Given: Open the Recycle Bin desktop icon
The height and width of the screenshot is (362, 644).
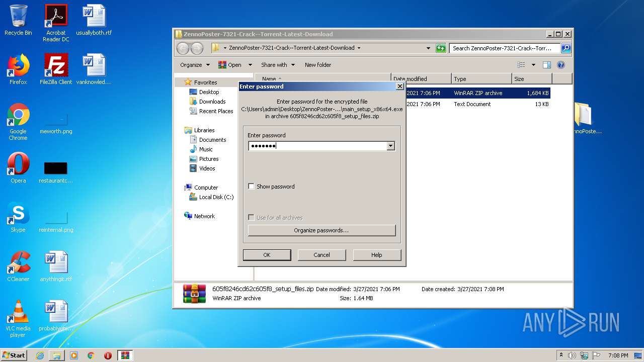Looking at the screenshot, I should [x=18, y=20].
